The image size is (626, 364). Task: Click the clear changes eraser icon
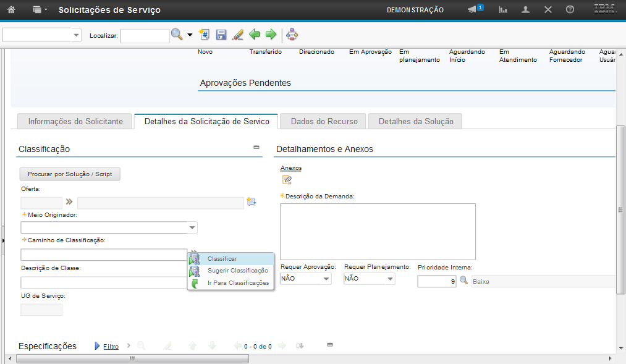click(237, 35)
